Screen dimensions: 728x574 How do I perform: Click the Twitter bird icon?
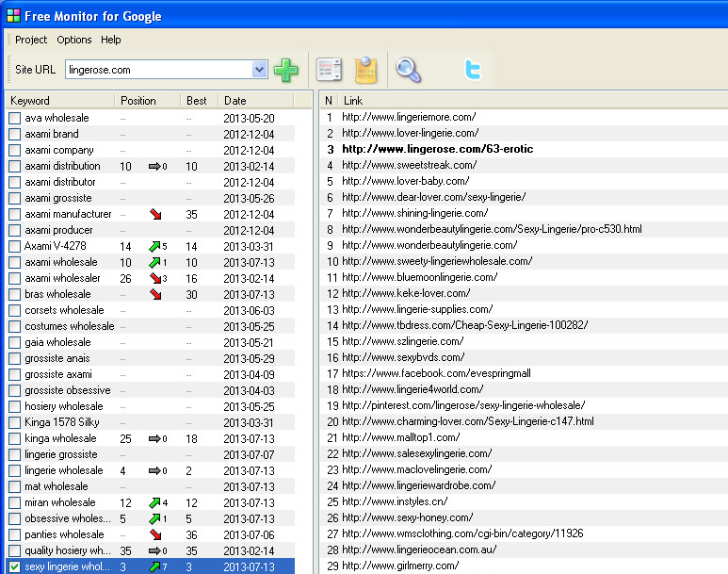[x=473, y=70]
